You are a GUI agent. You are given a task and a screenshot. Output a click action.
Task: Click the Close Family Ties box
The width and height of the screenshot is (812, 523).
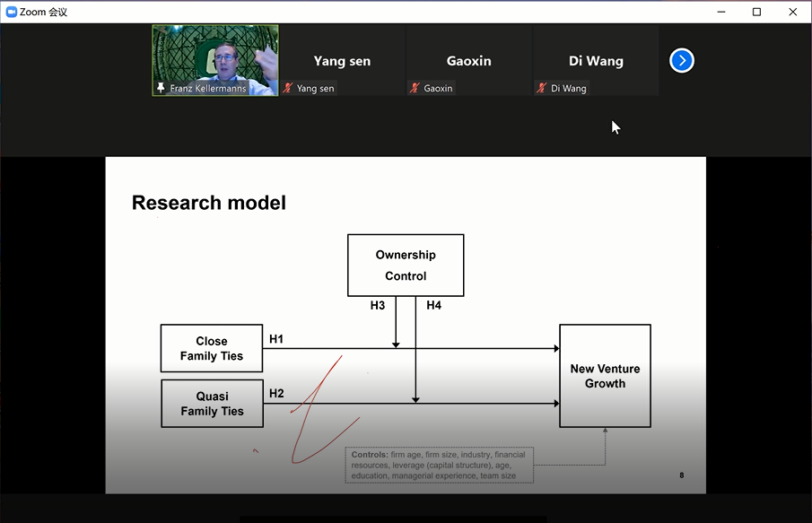(212, 348)
